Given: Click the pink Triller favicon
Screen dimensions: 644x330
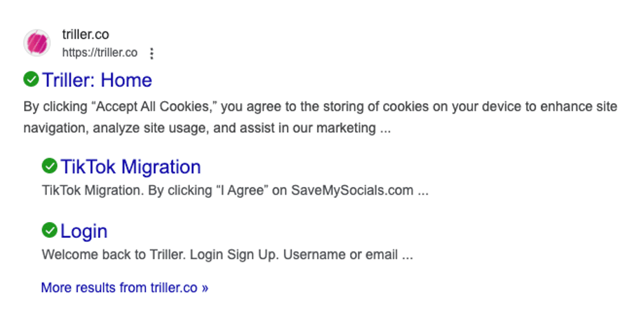Looking at the screenshot, I should tap(36, 43).
